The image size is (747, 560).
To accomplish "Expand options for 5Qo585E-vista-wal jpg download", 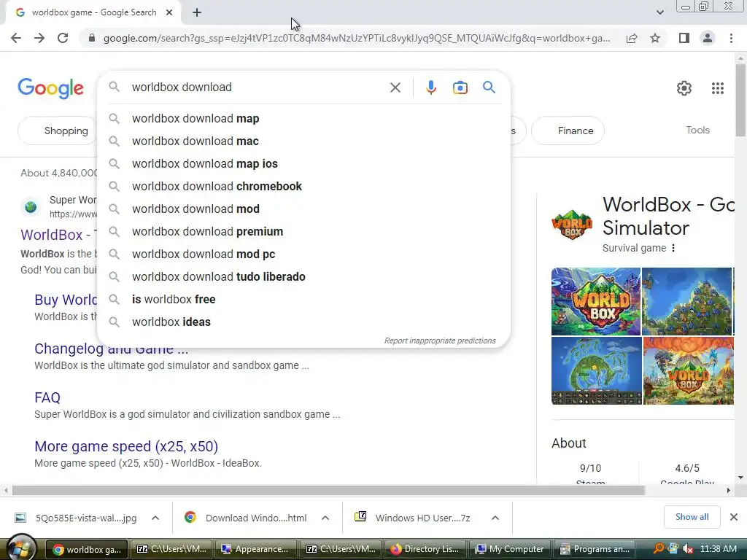I will (155, 518).
